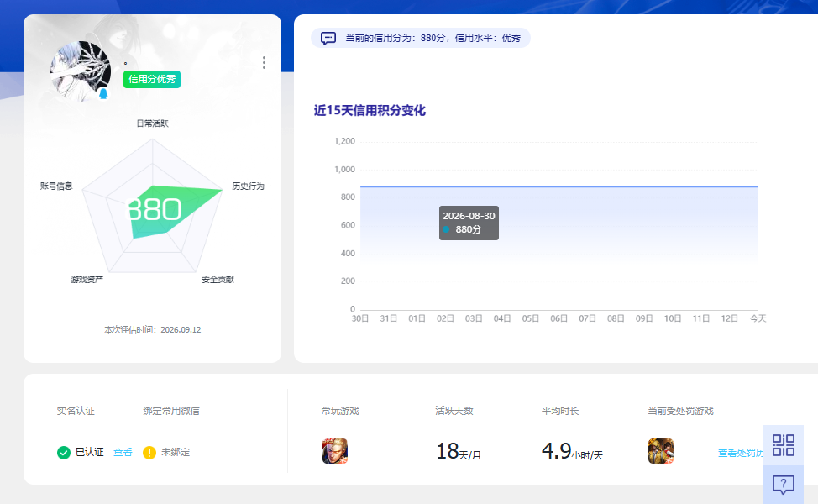818x504 pixels.
Task: Click the user avatar picture
Action: coord(81,71)
